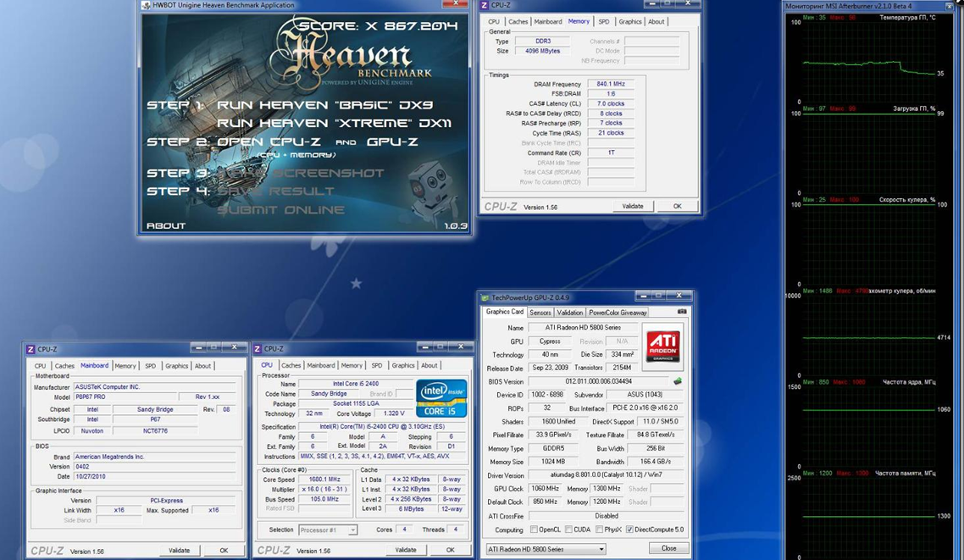Click the Close button in GPU-Z
The height and width of the screenshot is (560, 964).
click(x=669, y=548)
